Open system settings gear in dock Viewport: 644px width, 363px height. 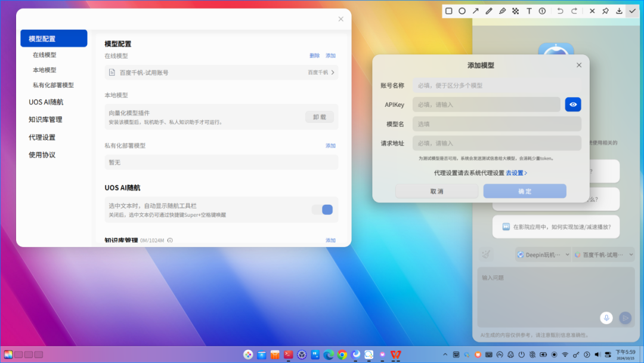tap(302, 355)
